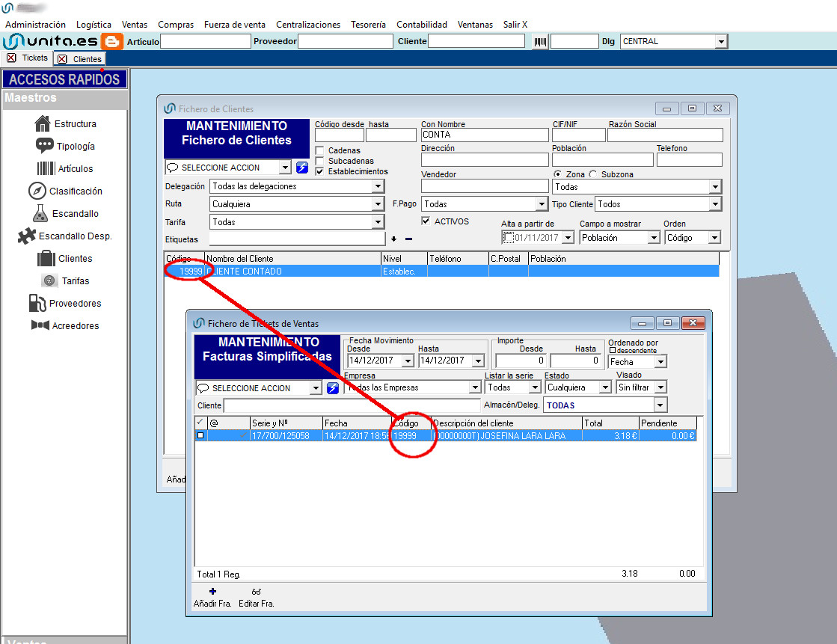837x644 pixels.
Task: Open the Tarifas coin icon
Action: pyautogui.click(x=49, y=280)
